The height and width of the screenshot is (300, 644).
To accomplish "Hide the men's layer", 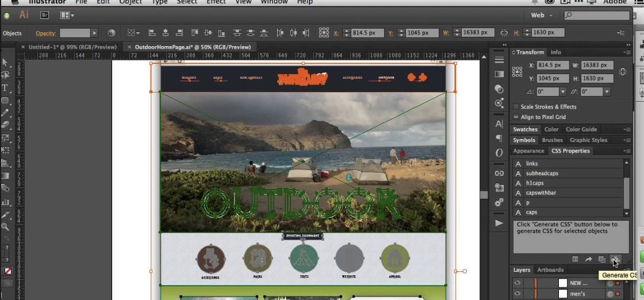I will [517, 294].
